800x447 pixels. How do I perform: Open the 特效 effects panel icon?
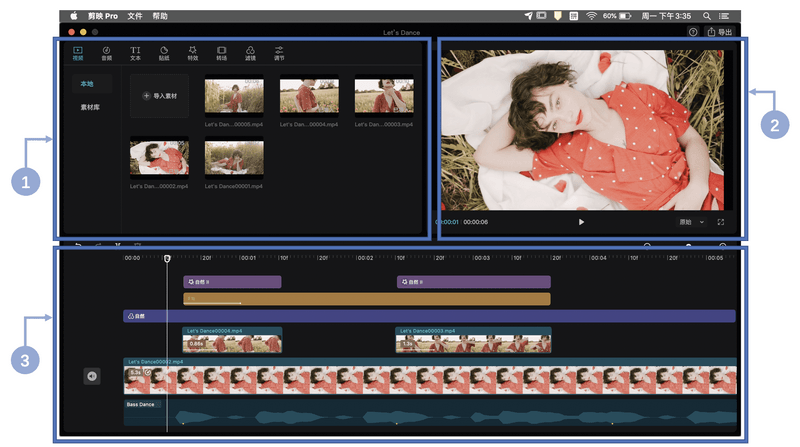point(193,53)
